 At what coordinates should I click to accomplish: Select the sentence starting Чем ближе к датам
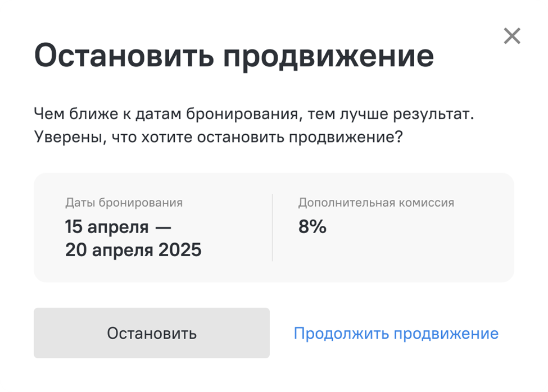click(253, 114)
